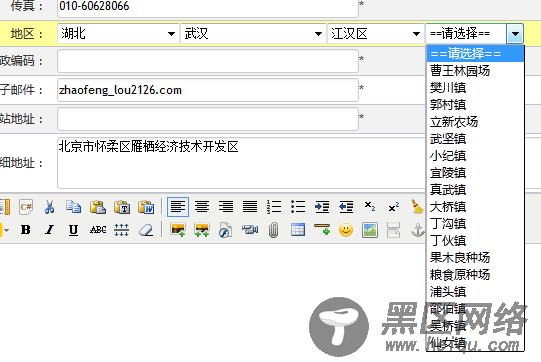Click the Paste from Word icon
Screen dimensions: 541x362
pyautogui.click(x=146, y=207)
